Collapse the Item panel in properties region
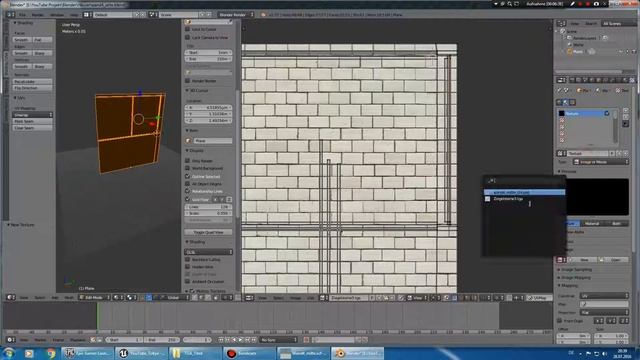The height and width of the screenshot is (360, 640). pyautogui.click(x=192, y=131)
